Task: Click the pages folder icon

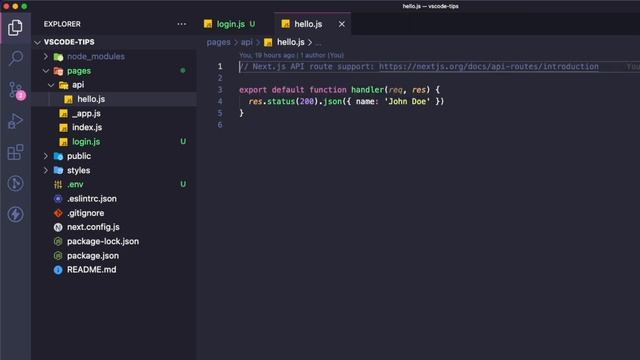Action: tap(58, 71)
